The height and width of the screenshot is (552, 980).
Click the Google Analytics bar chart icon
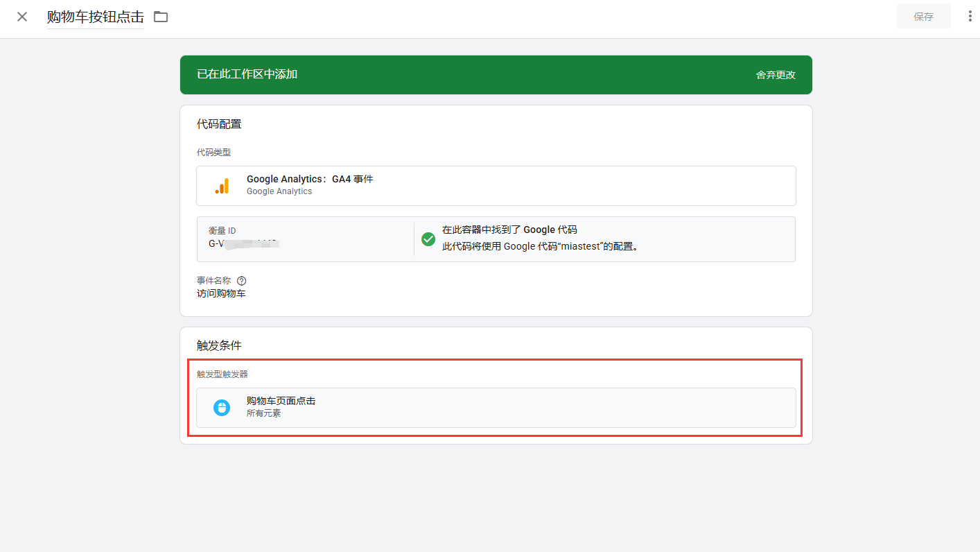pyautogui.click(x=222, y=186)
